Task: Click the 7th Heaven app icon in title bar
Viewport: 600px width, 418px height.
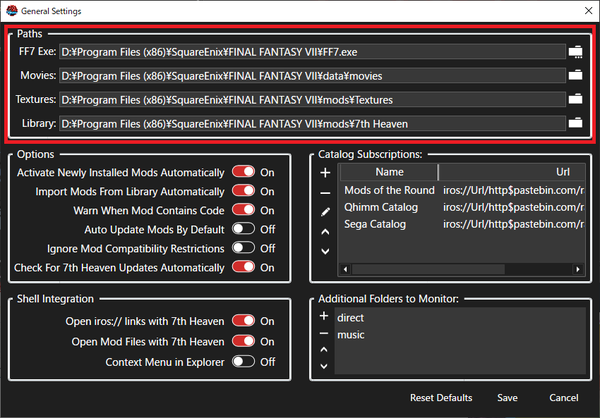Action: [x=11, y=11]
